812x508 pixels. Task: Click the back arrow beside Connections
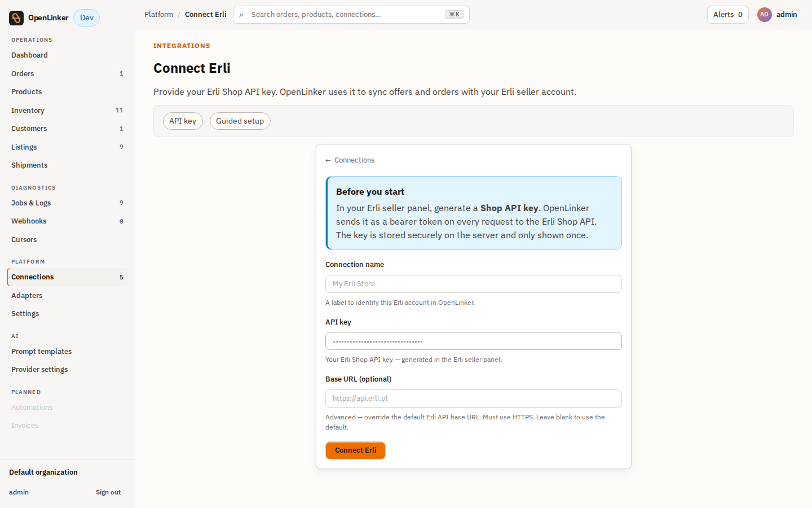pyautogui.click(x=328, y=160)
